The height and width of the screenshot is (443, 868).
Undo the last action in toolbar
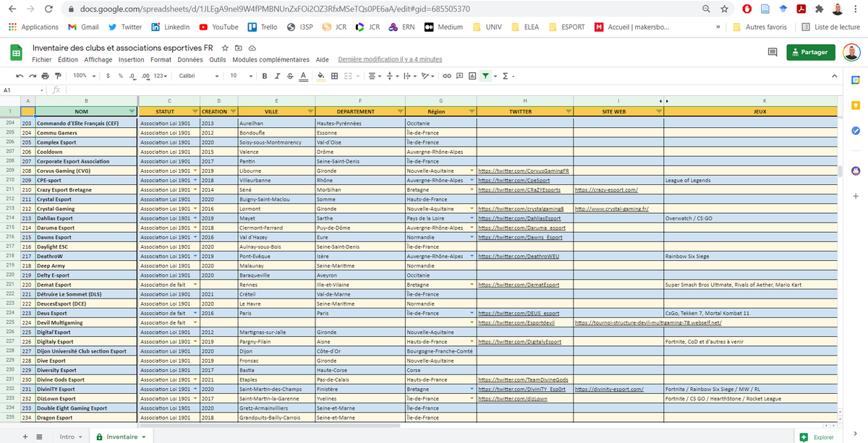[20, 76]
